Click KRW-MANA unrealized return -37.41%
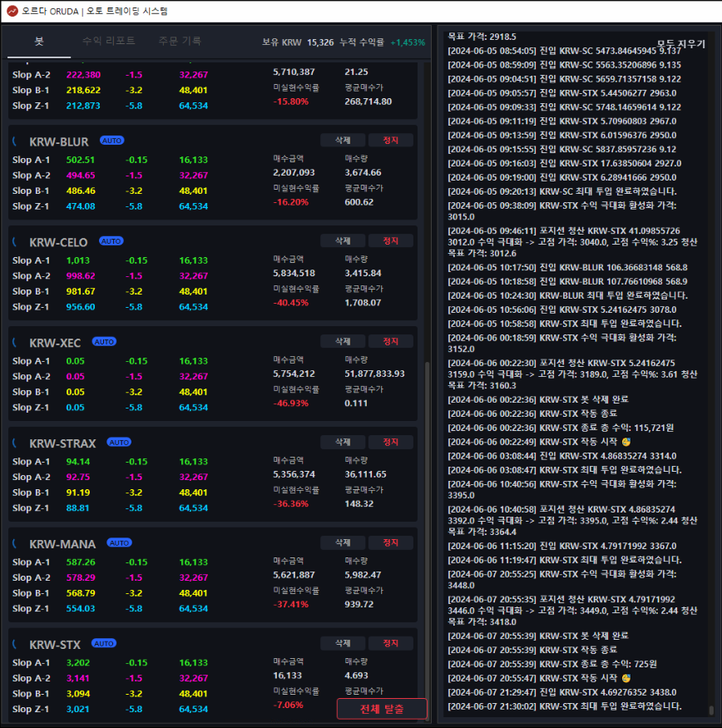Screen dimensions: 722x728 (x=291, y=605)
